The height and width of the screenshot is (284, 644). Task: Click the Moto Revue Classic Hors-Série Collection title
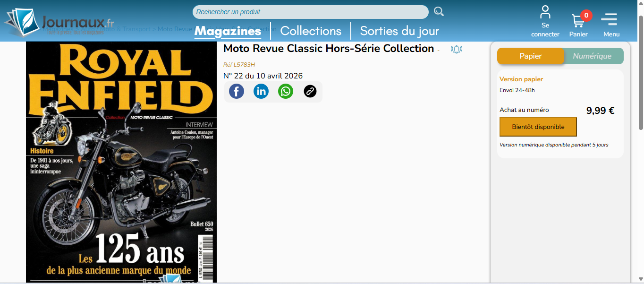pyautogui.click(x=328, y=48)
